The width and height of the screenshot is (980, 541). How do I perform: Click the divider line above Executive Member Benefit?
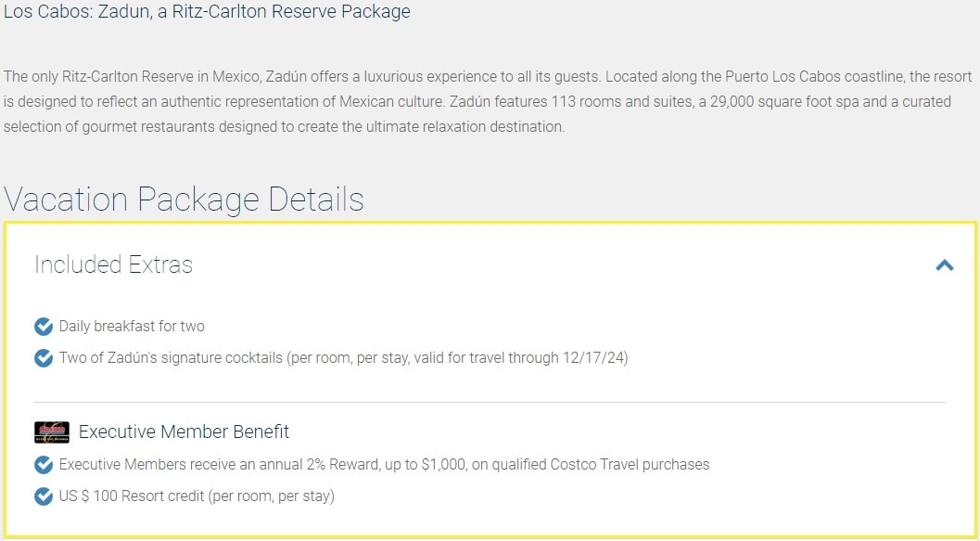[490, 402]
